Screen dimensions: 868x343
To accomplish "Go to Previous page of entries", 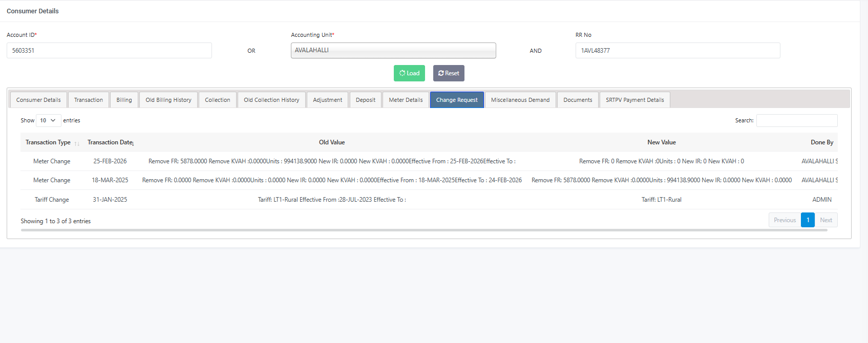I will 785,220.
